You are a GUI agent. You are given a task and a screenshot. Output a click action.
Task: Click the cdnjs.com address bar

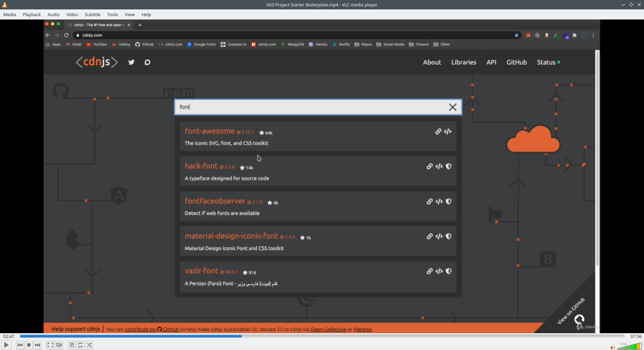click(x=297, y=35)
